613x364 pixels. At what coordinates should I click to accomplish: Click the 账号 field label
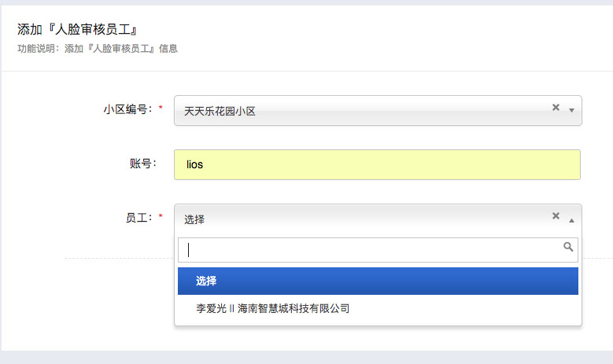coord(143,164)
